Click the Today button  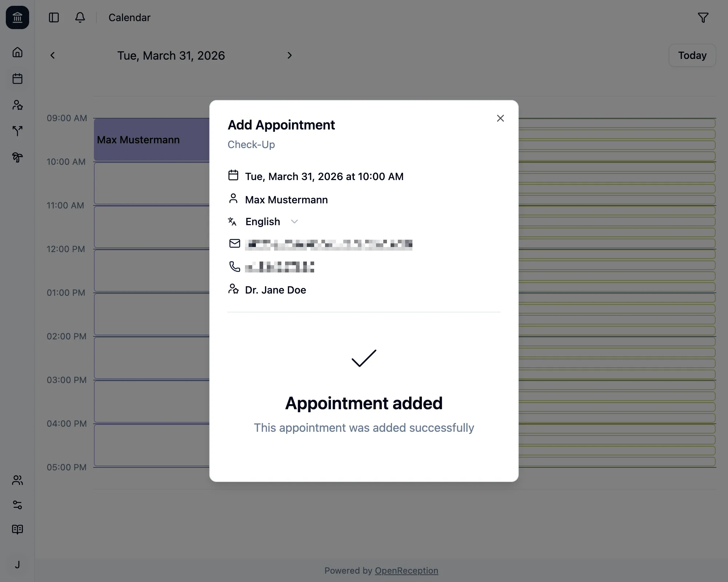click(x=692, y=55)
